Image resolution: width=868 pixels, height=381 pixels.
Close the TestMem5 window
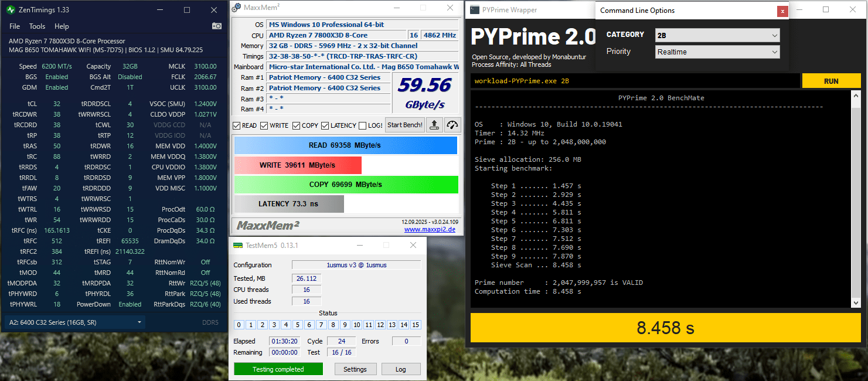click(413, 245)
